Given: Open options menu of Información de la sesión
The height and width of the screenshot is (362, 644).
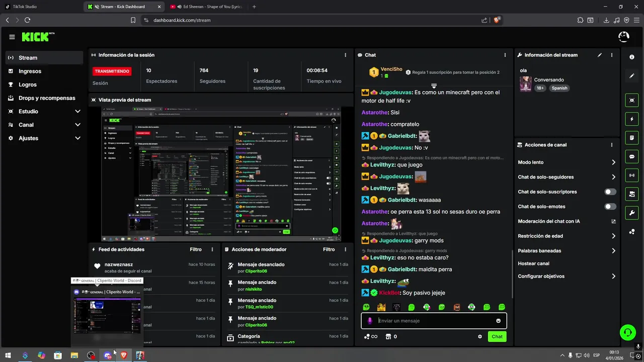Looking at the screenshot, I should click(345, 55).
